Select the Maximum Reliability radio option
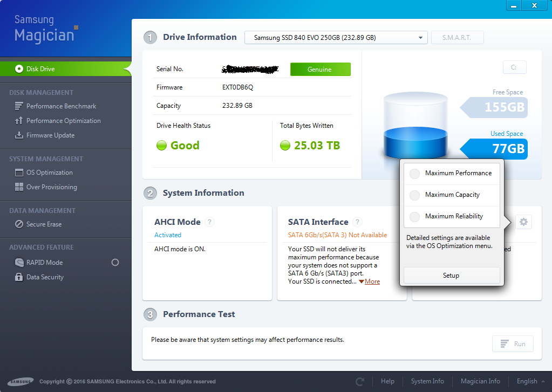 (x=415, y=216)
